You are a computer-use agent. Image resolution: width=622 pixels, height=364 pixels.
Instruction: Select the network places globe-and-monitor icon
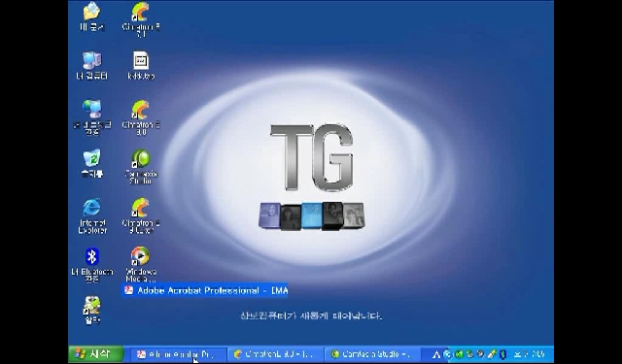tap(92, 117)
